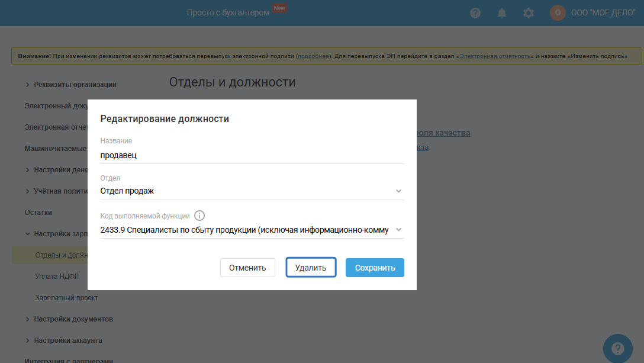644x363 pixels.
Task: Click Удалить button to delete position
Action: 311,268
